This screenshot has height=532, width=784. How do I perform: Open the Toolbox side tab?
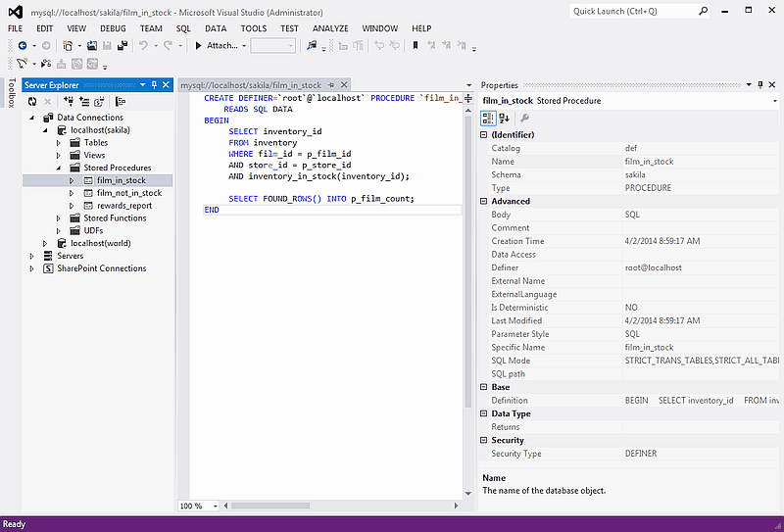[12, 92]
